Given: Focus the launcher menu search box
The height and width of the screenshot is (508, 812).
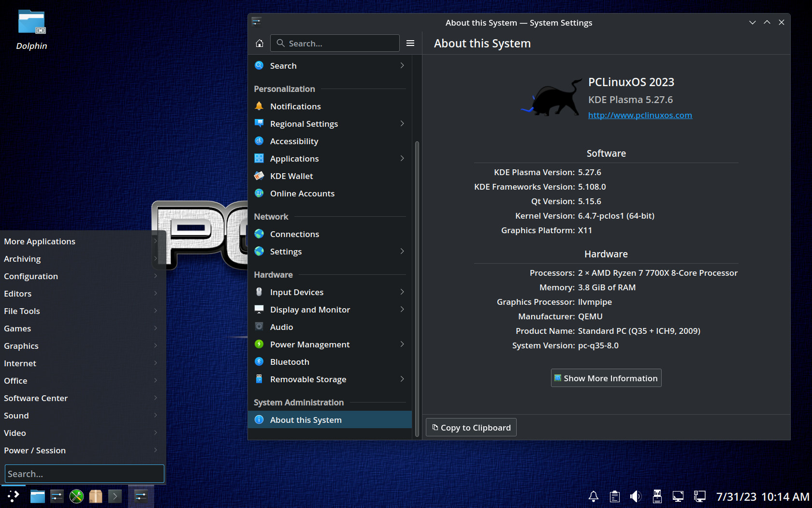Looking at the screenshot, I should click(x=85, y=474).
